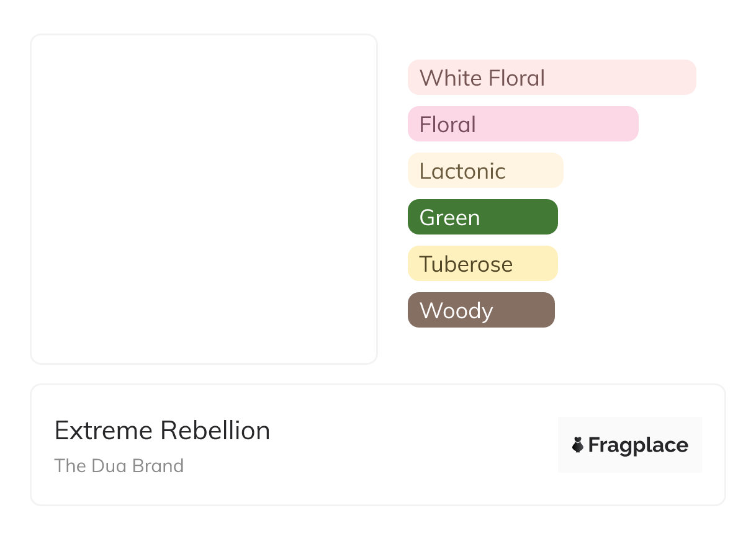Click the Fragplace wordmark text
The width and height of the screenshot is (756, 536).
[x=638, y=445]
